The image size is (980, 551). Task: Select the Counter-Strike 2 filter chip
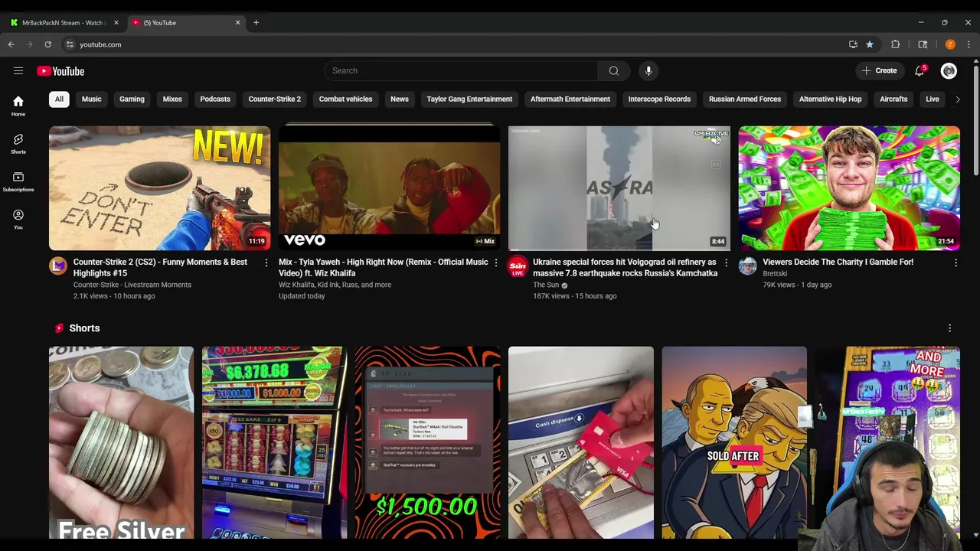(x=274, y=99)
